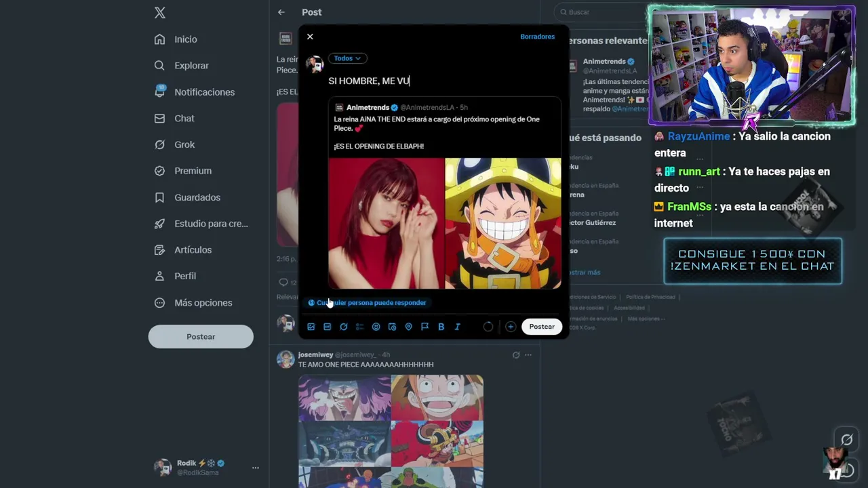Toggle bold formatting in composer

441,327
